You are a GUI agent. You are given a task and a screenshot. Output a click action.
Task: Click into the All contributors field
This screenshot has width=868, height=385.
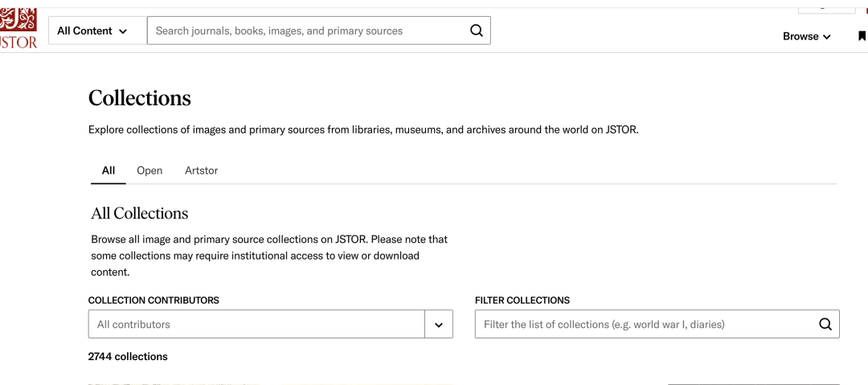pyautogui.click(x=257, y=325)
